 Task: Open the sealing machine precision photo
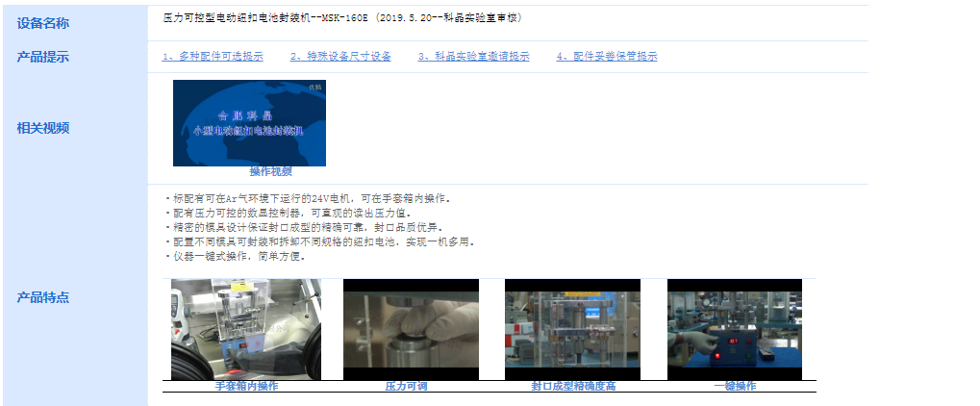[x=572, y=330]
